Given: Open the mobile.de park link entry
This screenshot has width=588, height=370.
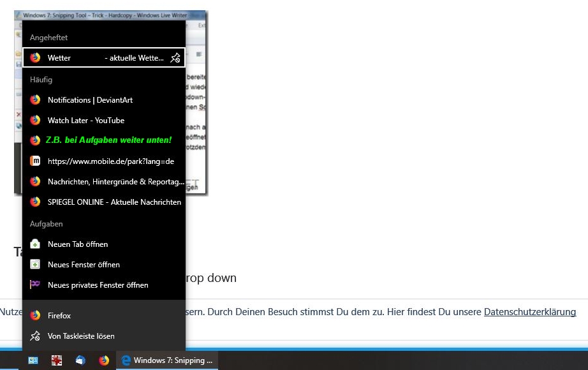Looking at the screenshot, I should 104,161.
